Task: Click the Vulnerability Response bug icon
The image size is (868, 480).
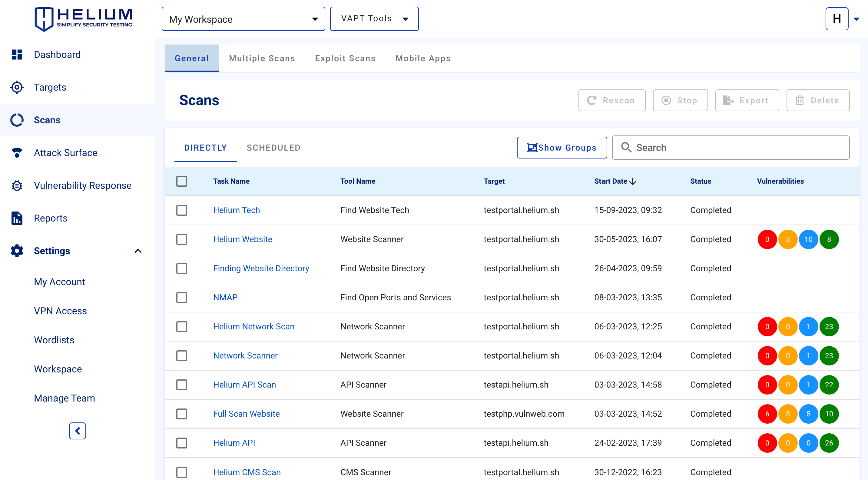Action: point(17,185)
